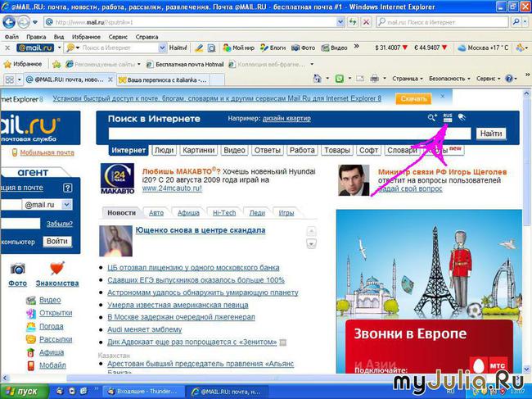Open the Вид menu
Viewport: 532px width, 399px height.
pos(59,37)
